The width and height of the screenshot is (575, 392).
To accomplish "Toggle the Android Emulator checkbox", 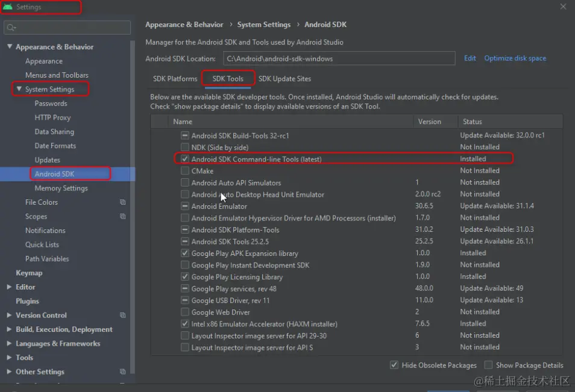I will (x=185, y=207).
